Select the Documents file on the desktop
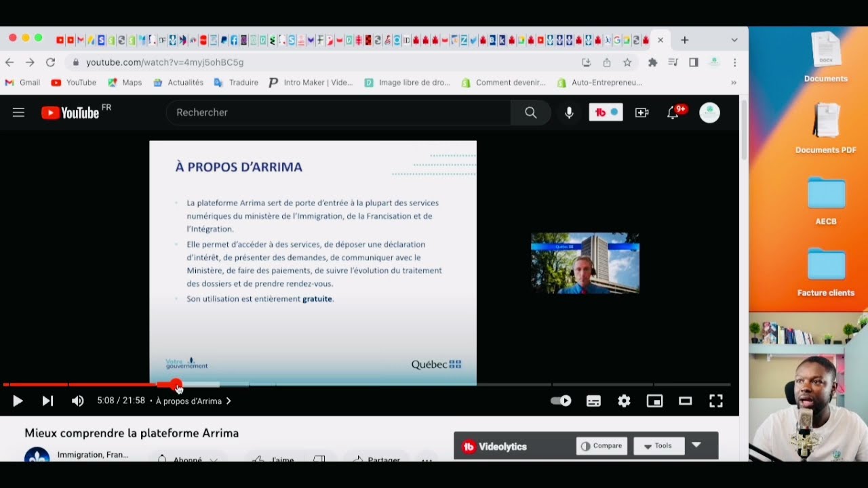 826,57
